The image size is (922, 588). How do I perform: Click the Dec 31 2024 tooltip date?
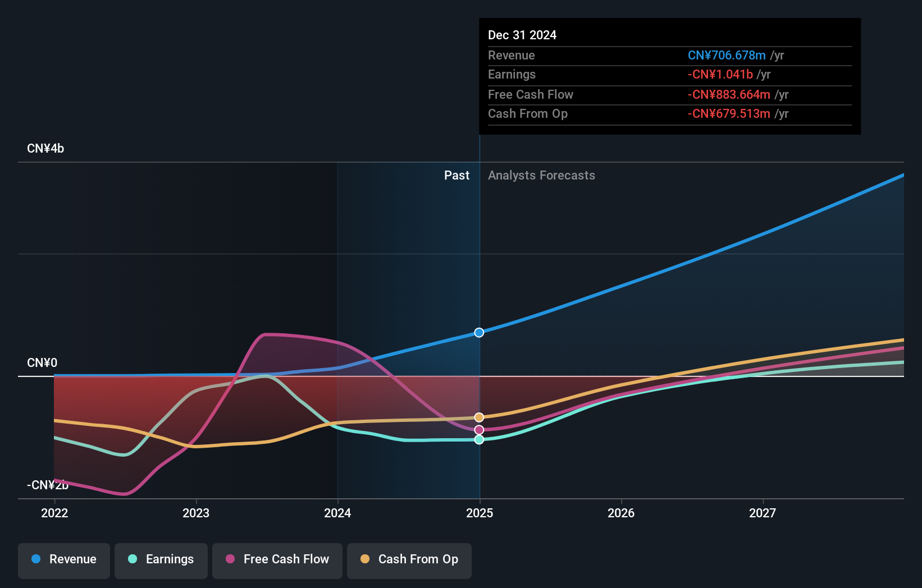coord(522,35)
